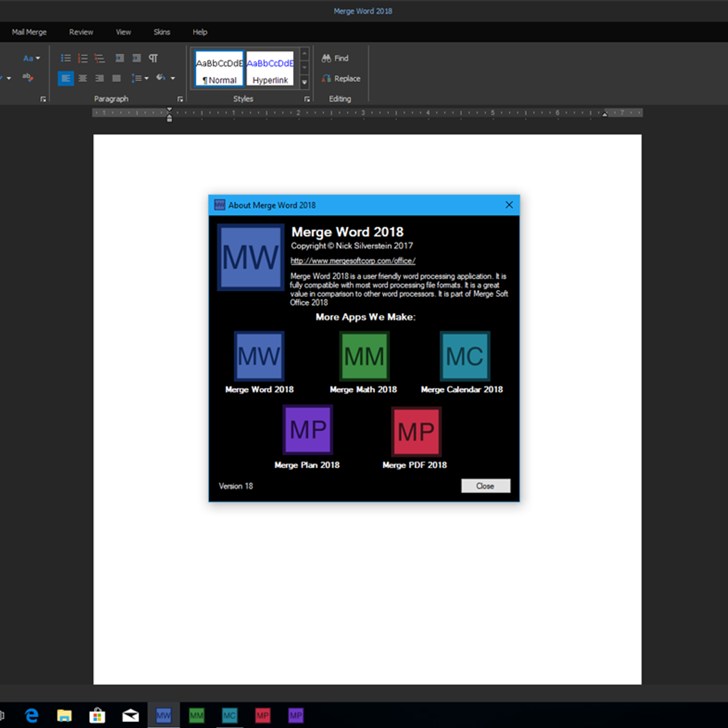
Task: Open the Paragraph group dialog launcher
Action: click(180, 99)
